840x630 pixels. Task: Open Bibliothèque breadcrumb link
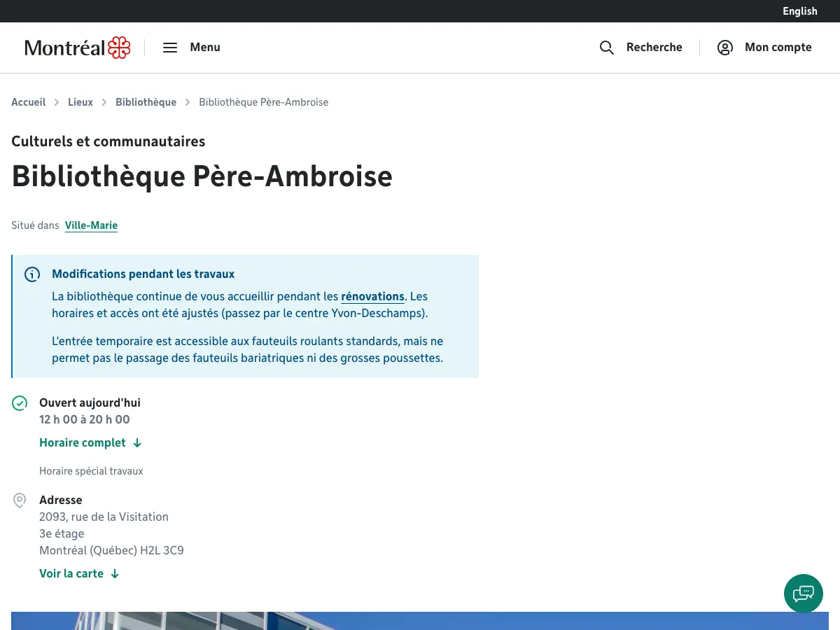146,102
